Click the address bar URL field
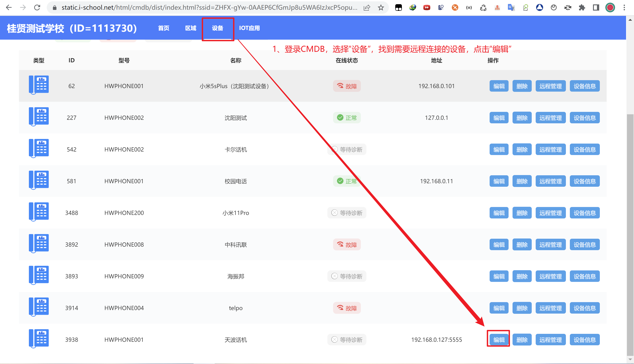This screenshot has height=364, width=634. click(209, 8)
